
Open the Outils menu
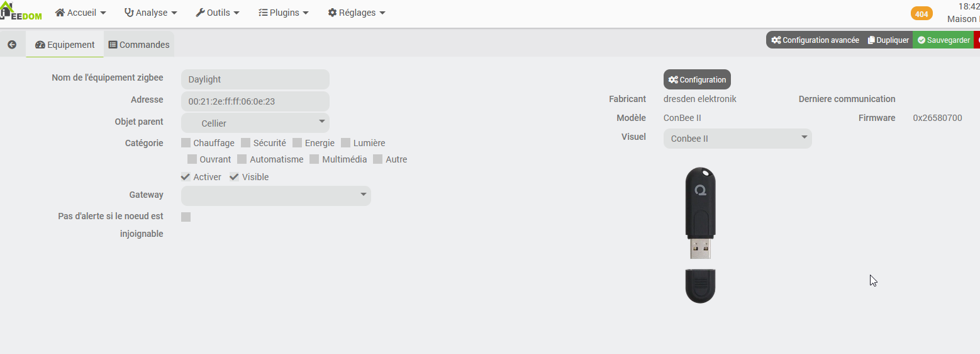pos(218,13)
